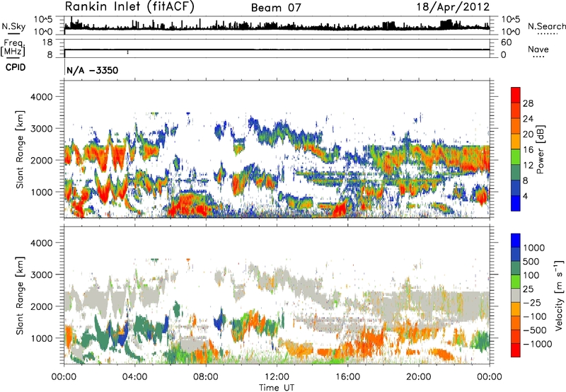Click the 'Velocity [m s-1]' colorbar label

click(x=559, y=295)
